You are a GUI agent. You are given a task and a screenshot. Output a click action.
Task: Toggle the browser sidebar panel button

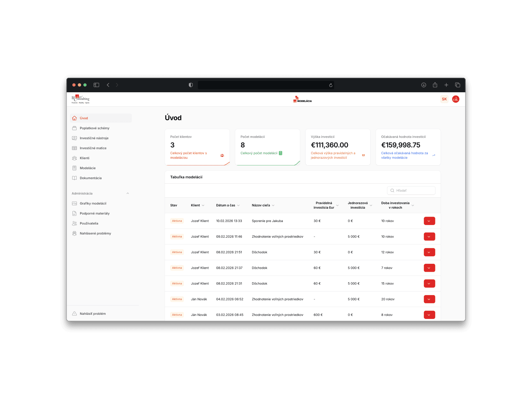coord(96,85)
